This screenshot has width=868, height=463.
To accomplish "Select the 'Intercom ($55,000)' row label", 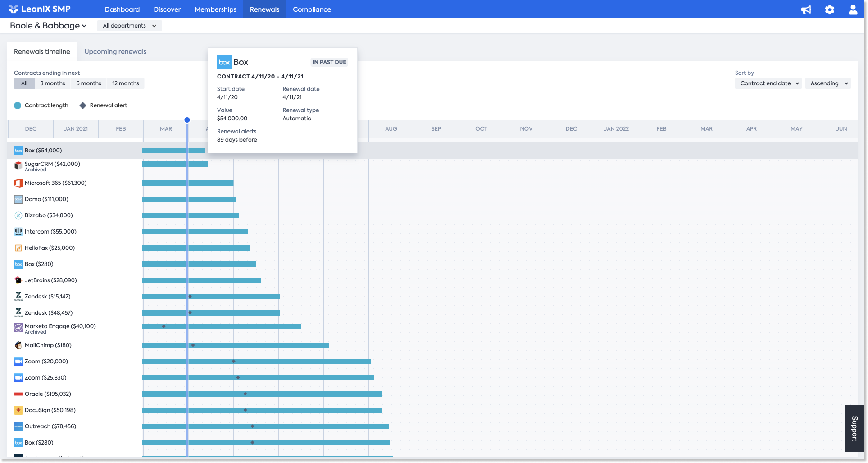I will tap(50, 232).
